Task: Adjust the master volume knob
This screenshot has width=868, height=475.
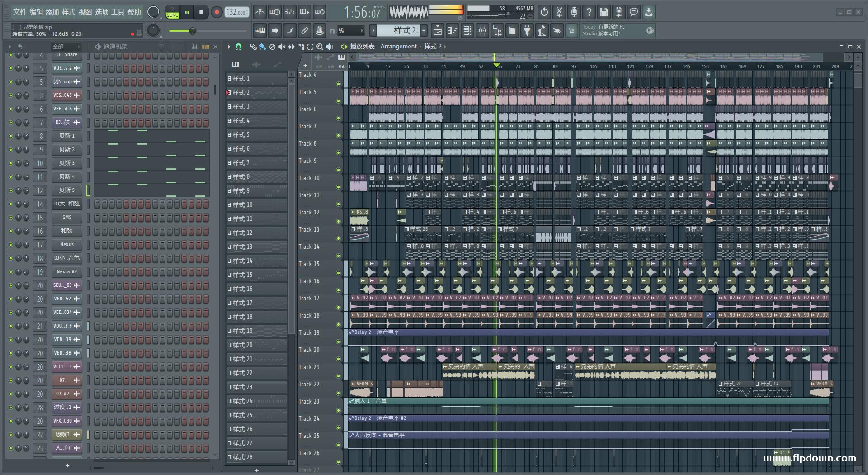Action: [153, 12]
